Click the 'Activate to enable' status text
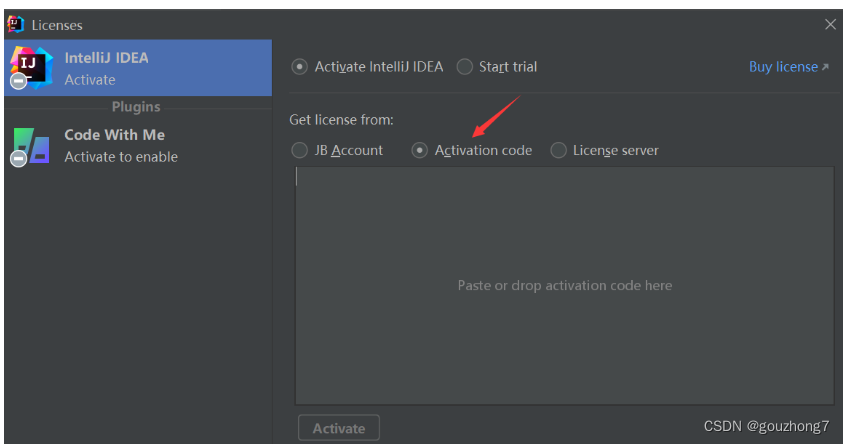 tap(121, 157)
